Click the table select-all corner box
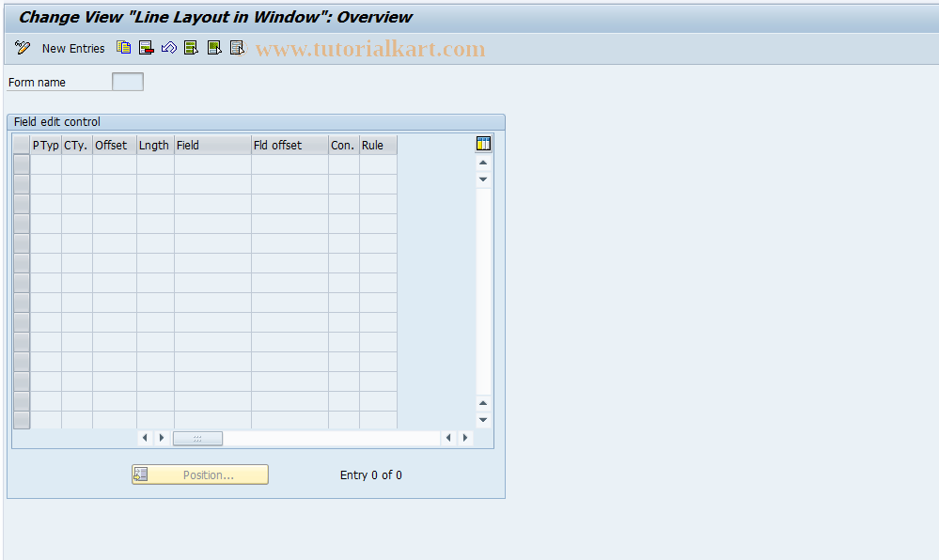This screenshot has height=560, width=939. pyautogui.click(x=22, y=145)
